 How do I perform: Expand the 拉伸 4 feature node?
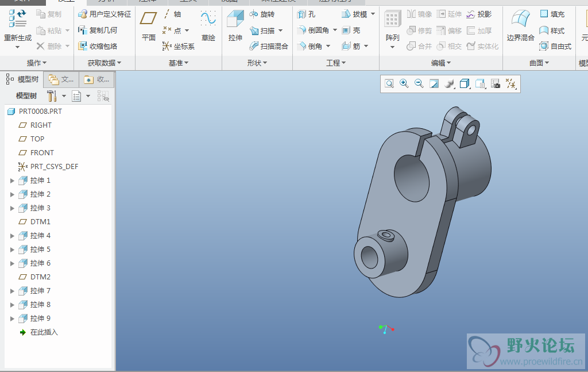pos(12,236)
